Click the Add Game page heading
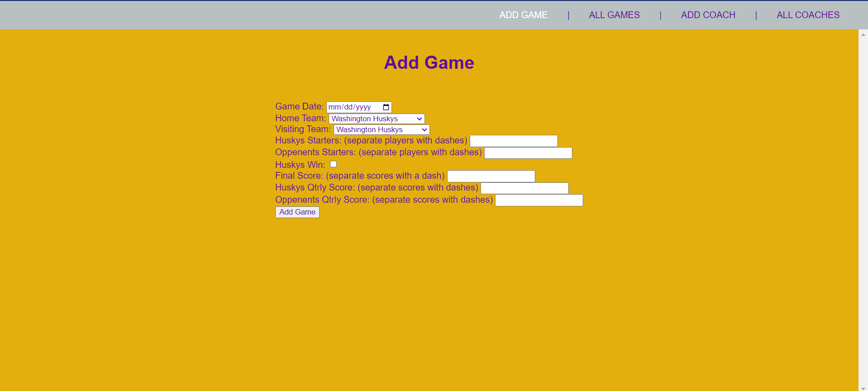This screenshot has height=391, width=868. (429, 62)
